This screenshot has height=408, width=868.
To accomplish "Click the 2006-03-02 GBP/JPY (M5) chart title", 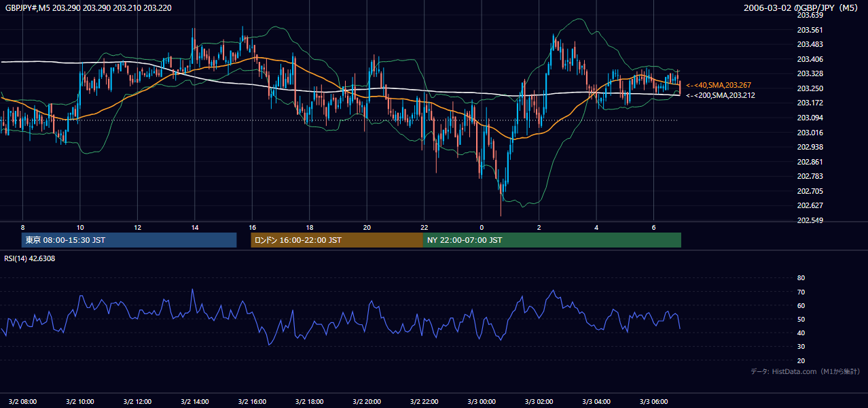I will point(802,7).
